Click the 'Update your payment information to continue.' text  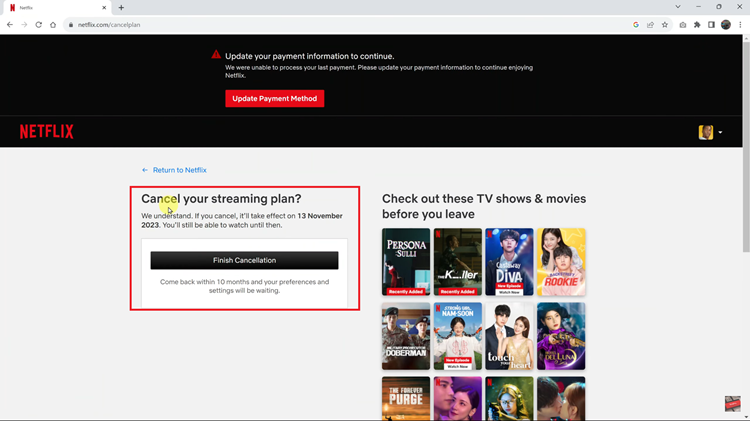(309, 56)
